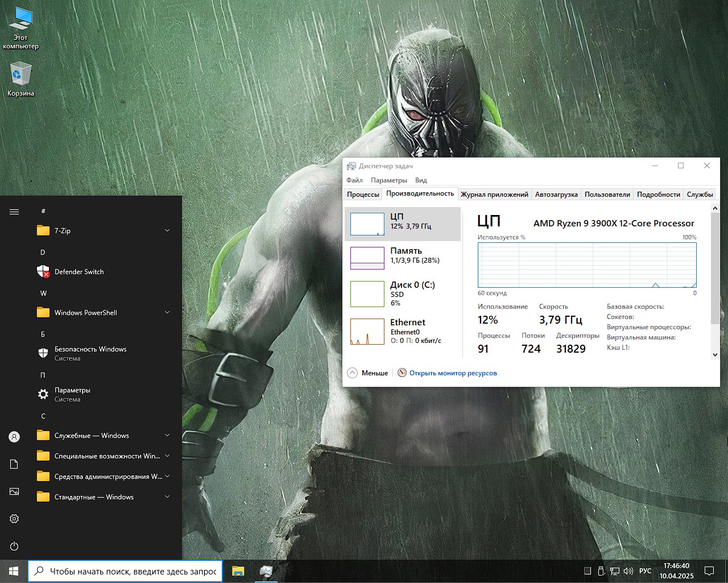The image size is (728, 583).
Task: Select the ЦП performance item
Action: coord(403,224)
